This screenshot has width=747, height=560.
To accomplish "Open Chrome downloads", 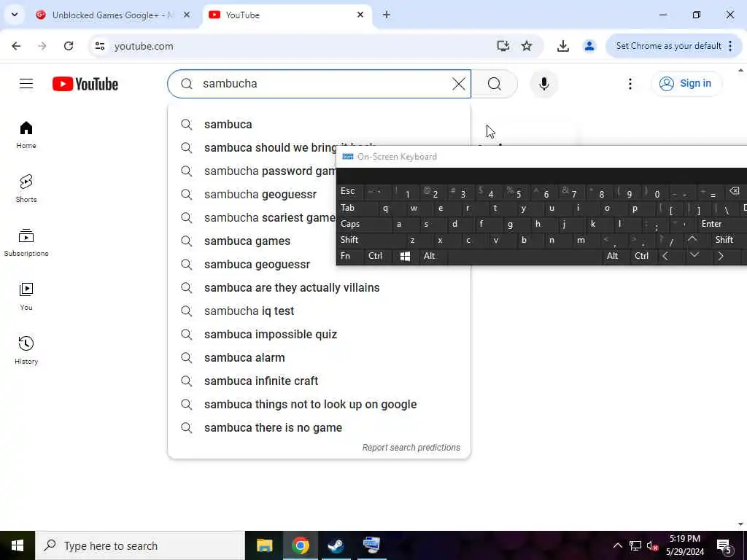I will tap(563, 46).
